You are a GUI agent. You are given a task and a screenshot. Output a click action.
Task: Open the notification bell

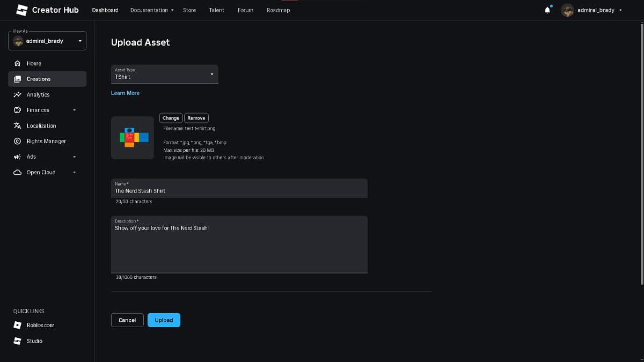[x=547, y=10]
